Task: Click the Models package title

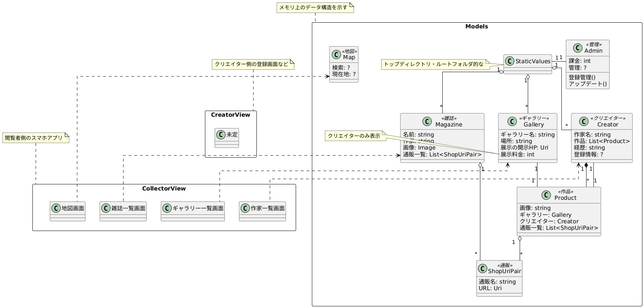Action: coord(477,27)
